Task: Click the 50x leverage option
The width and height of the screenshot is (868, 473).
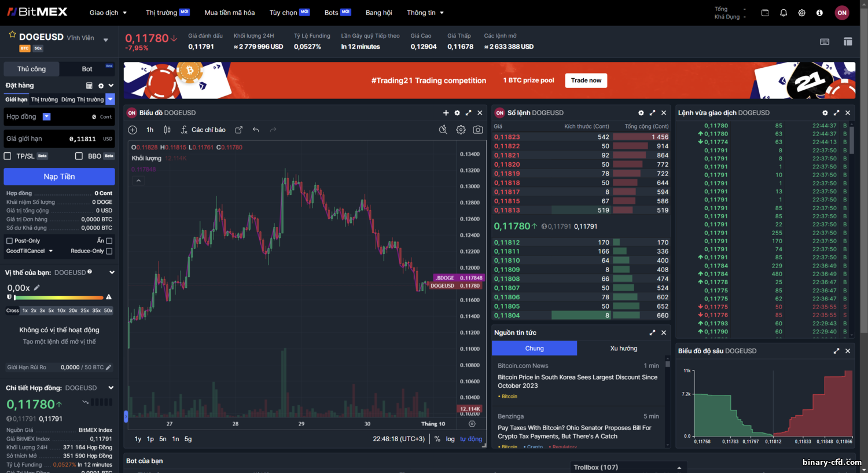Action: click(108, 311)
